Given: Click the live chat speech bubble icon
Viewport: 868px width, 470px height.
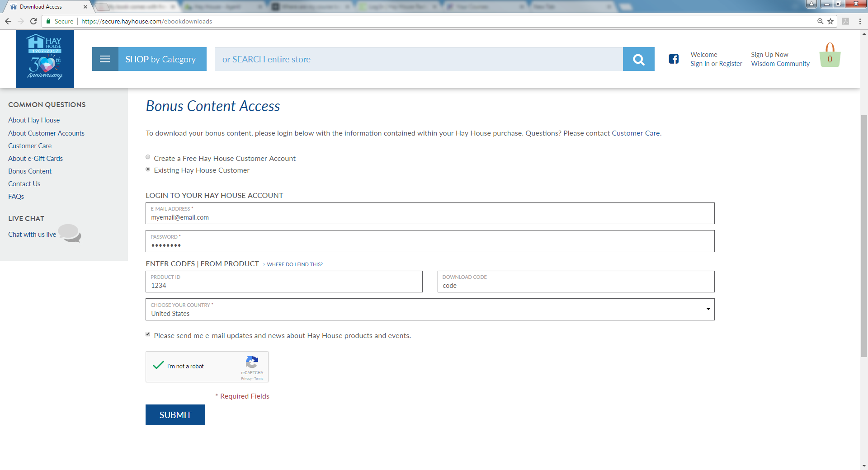Looking at the screenshot, I should coord(69,233).
